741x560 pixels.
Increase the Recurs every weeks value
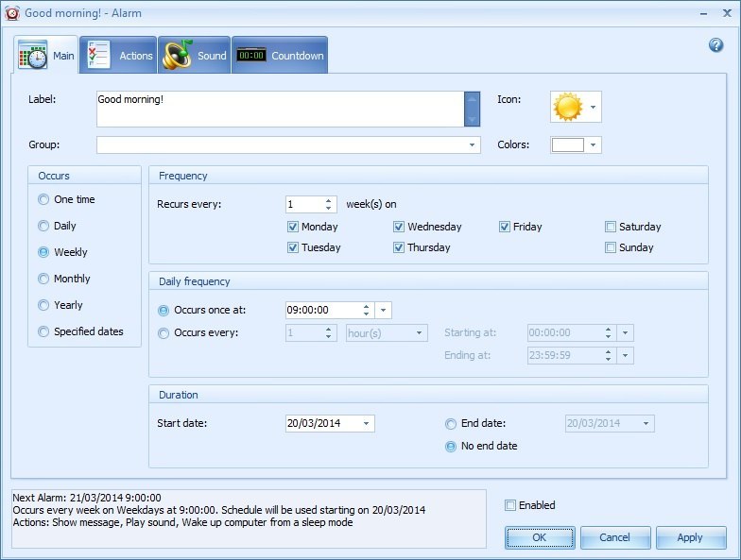(329, 200)
